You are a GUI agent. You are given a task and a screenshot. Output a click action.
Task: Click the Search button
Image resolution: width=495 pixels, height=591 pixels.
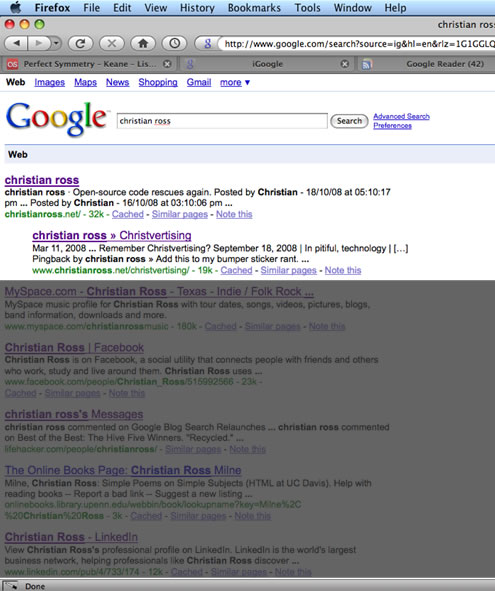pos(349,121)
